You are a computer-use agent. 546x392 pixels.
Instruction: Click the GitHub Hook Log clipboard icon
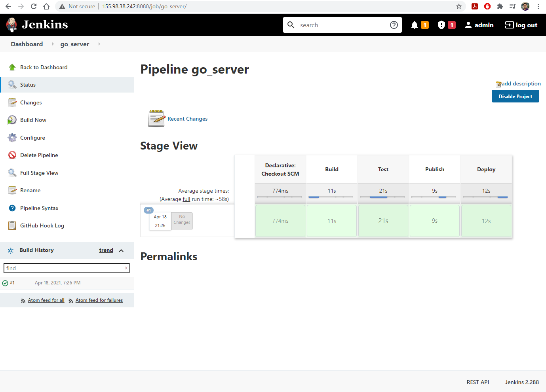coord(12,225)
